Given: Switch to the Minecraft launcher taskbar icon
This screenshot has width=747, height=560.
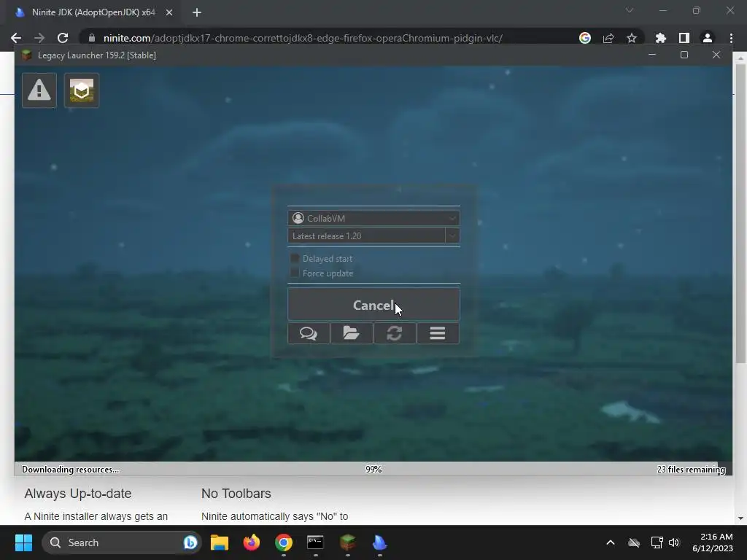Looking at the screenshot, I should tap(348, 542).
